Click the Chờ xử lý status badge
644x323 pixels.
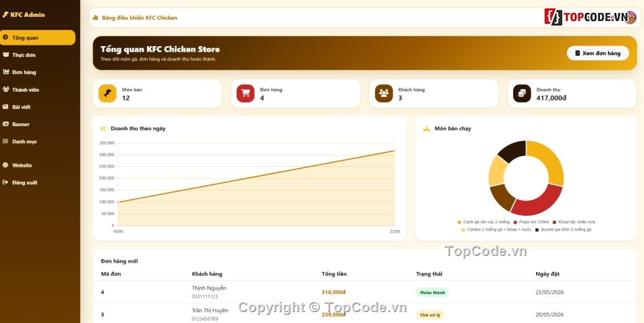pos(430,315)
